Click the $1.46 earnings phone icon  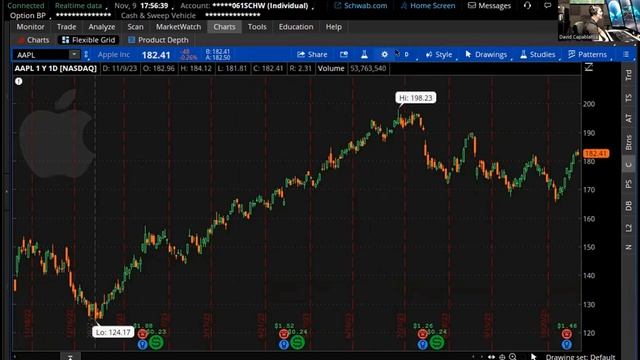point(567,334)
